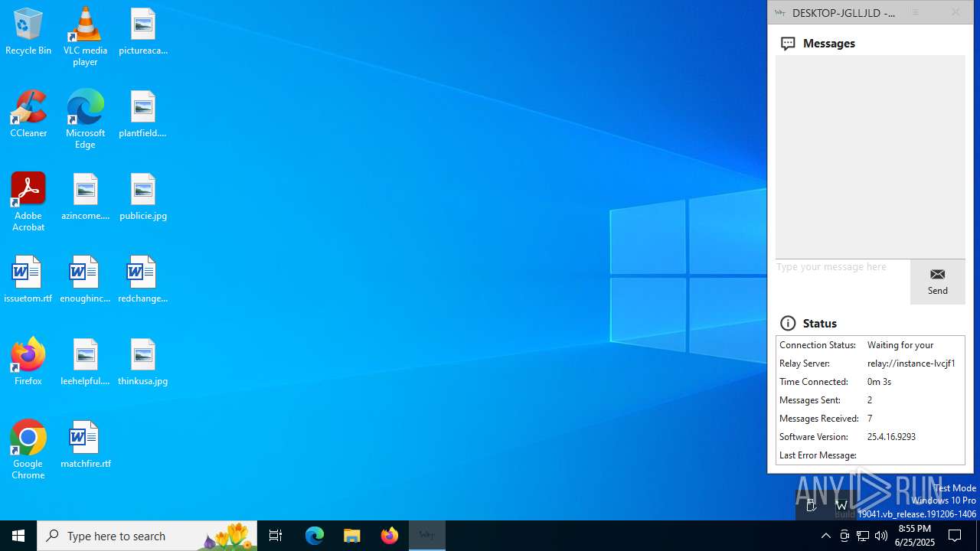Open Task View from the taskbar
This screenshot has height=551, width=980.
point(276,536)
